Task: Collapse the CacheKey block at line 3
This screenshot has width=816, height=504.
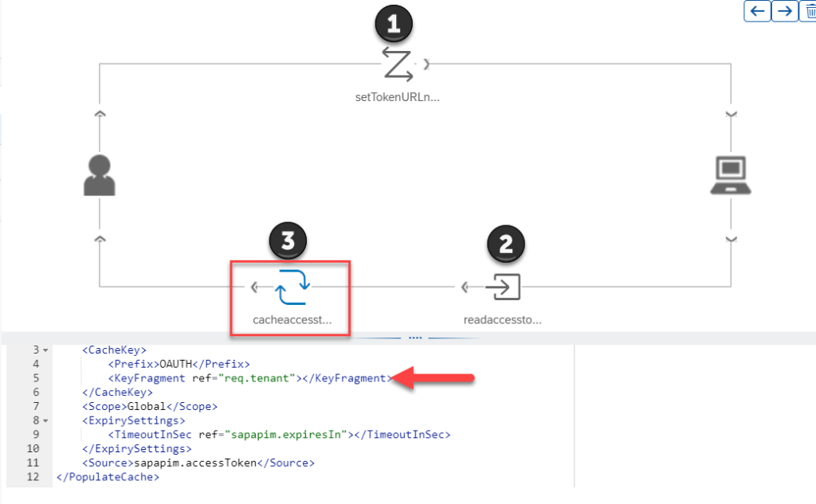Action: (45, 350)
